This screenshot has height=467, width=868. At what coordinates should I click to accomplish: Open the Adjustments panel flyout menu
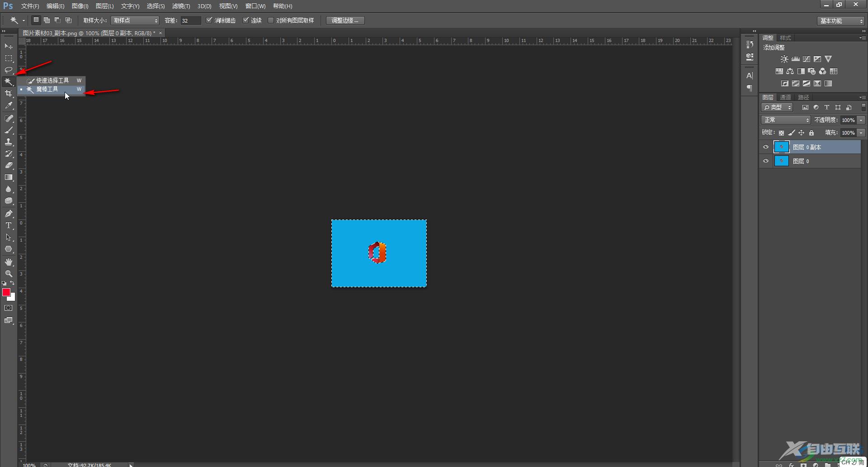pyautogui.click(x=862, y=38)
